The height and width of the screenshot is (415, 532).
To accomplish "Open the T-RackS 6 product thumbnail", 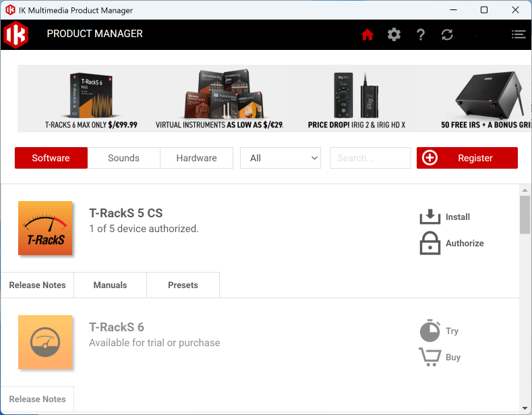I will 45,342.
